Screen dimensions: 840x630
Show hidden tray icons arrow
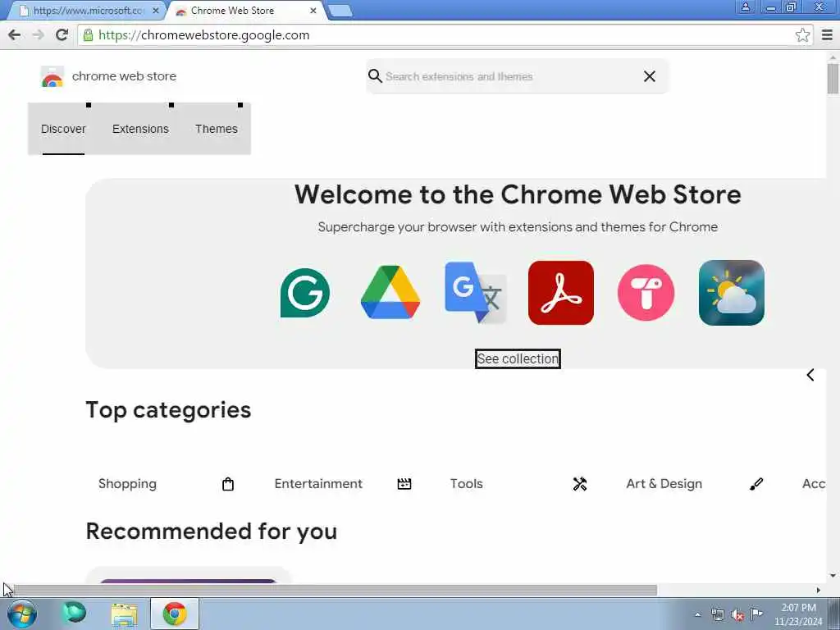(697, 615)
